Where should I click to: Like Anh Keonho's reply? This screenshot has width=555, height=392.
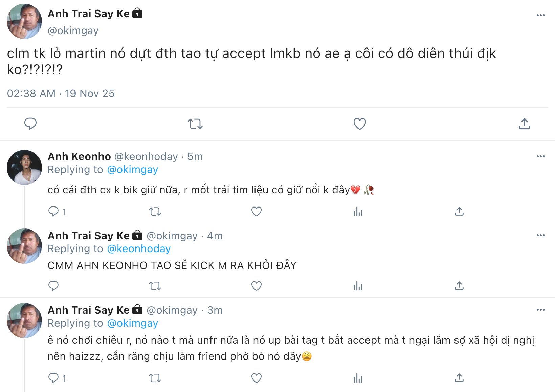[x=257, y=212]
